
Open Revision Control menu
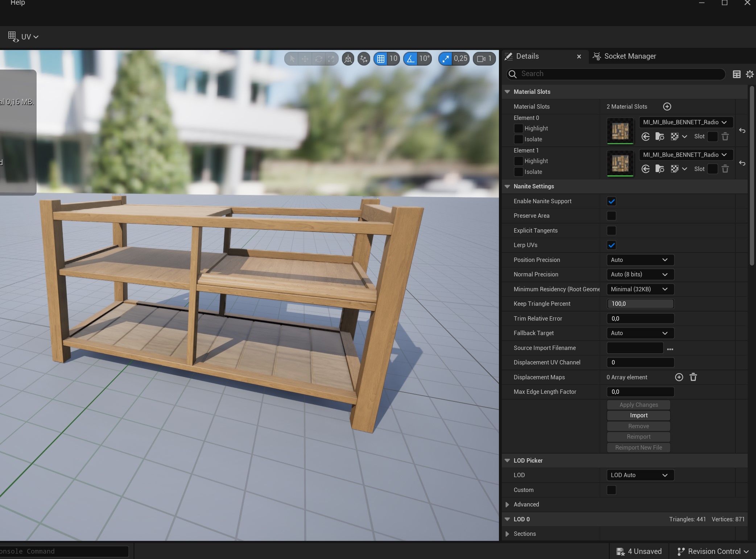(x=712, y=551)
